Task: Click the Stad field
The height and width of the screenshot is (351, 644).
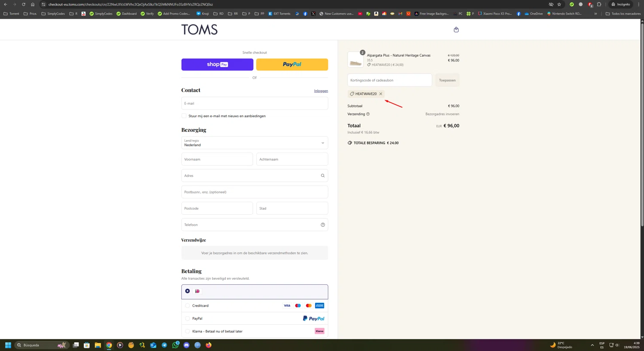Action: click(x=292, y=208)
